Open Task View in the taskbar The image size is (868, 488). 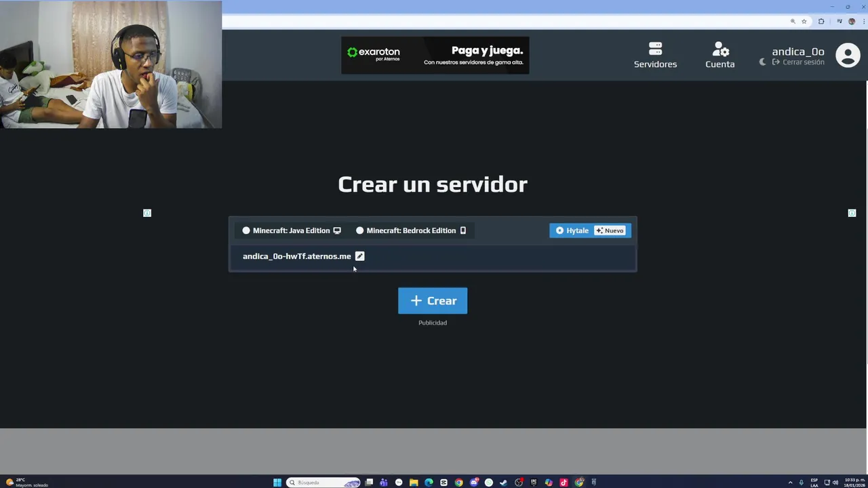(x=369, y=483)
